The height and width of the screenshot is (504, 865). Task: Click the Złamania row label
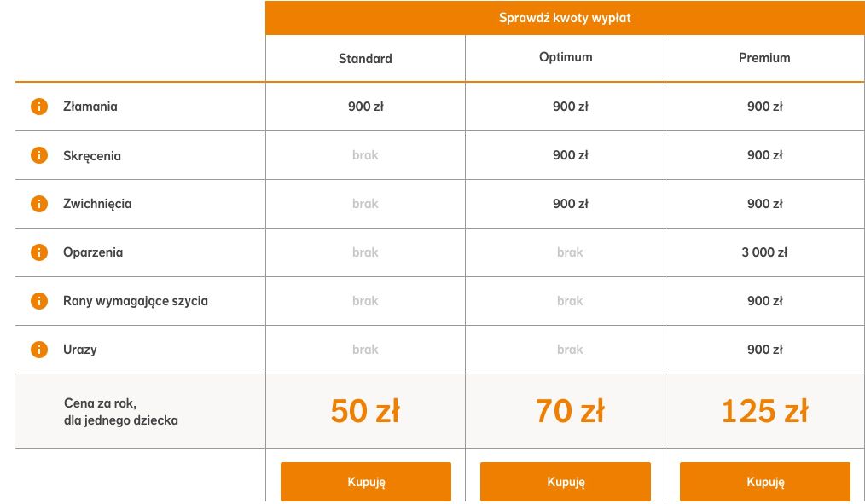[x=90, y=107]
